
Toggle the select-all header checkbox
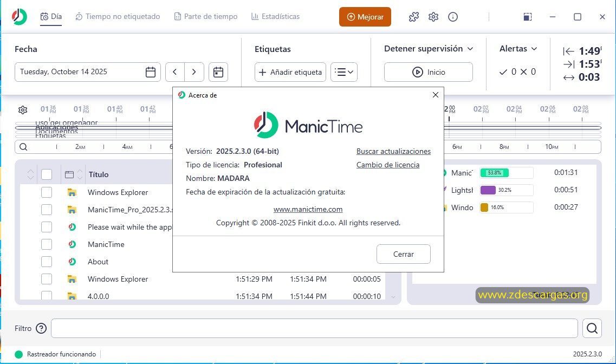click(x=47, y=174)
